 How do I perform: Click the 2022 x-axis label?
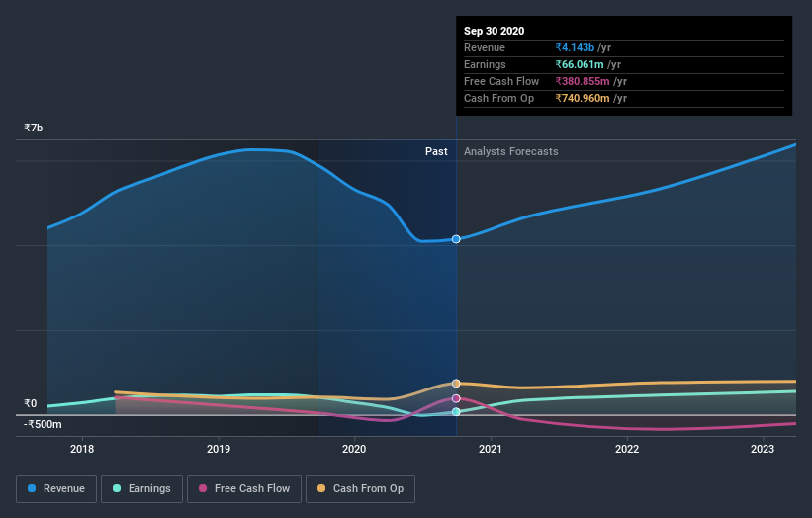[627, 449]
